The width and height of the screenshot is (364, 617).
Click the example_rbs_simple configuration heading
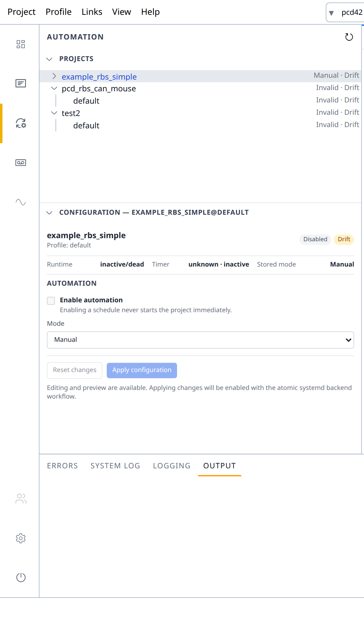click(86, 235)
